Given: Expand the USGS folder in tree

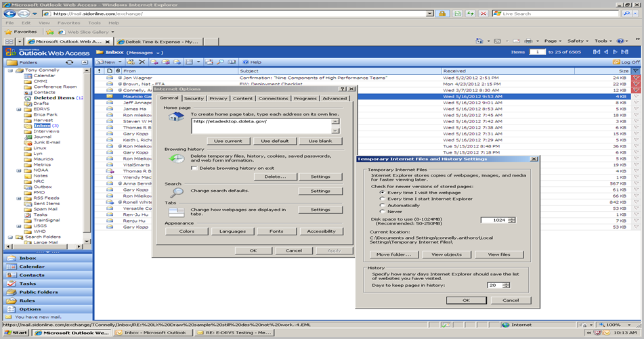Looking at the screenshot, I should click(x=18, y=226).
